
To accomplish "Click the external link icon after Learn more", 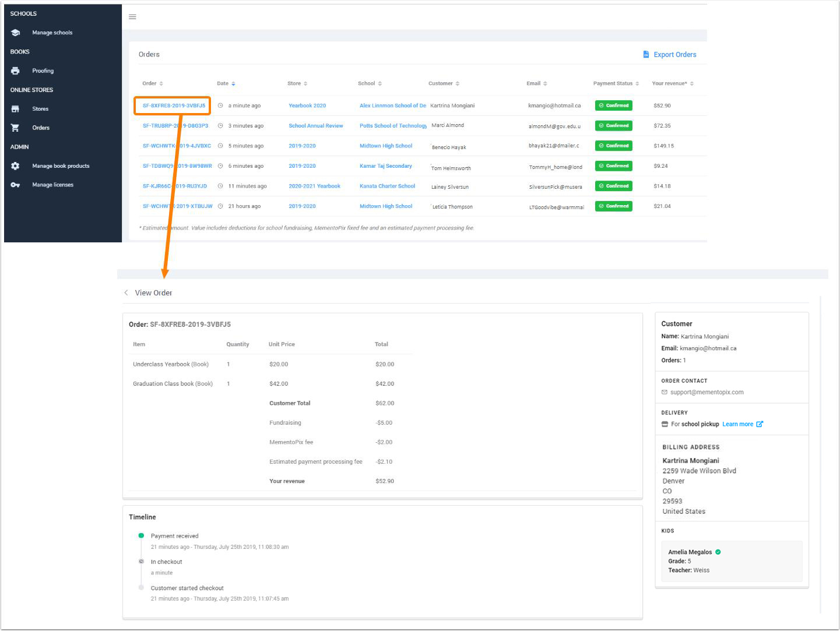I will [x=760, y=424].
